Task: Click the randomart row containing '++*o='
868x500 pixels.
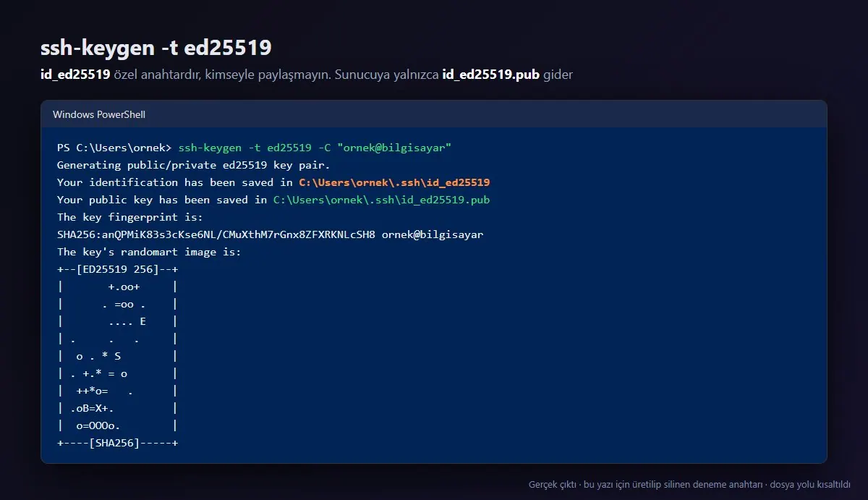Action: coord(118,391)
